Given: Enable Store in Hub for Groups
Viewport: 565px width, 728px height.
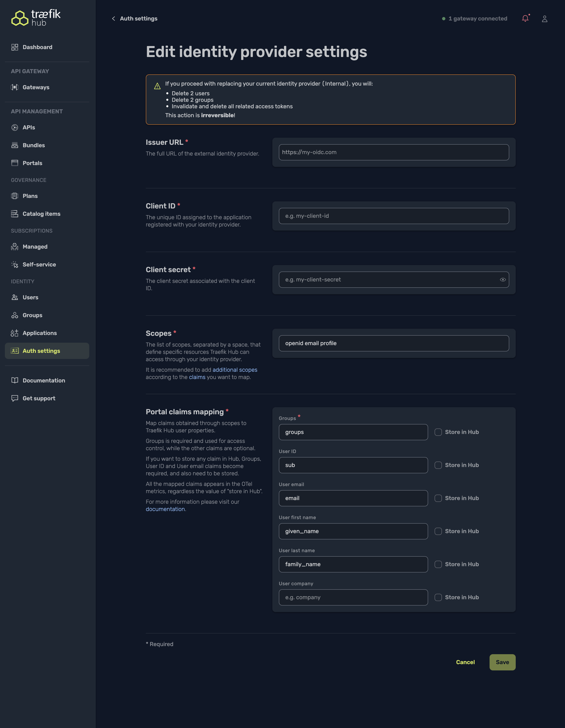Looking at the screenshot, I should click(x=438, y=432).
